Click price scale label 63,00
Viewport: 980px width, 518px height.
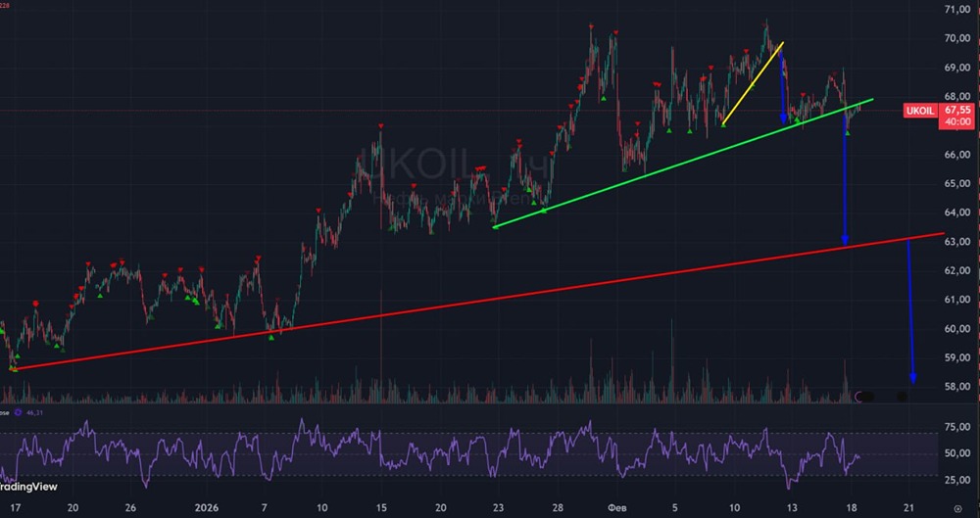tap(957, 242)
